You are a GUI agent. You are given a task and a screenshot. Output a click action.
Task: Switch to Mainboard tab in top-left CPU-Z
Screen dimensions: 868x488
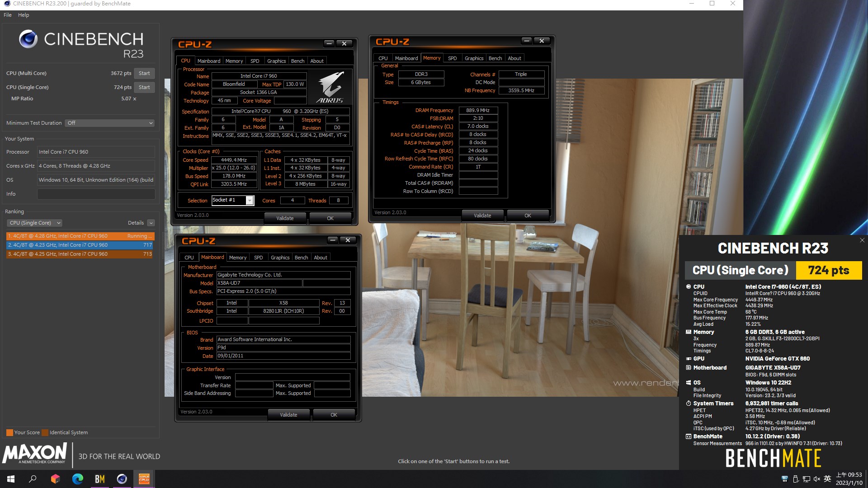click(209, 61)
